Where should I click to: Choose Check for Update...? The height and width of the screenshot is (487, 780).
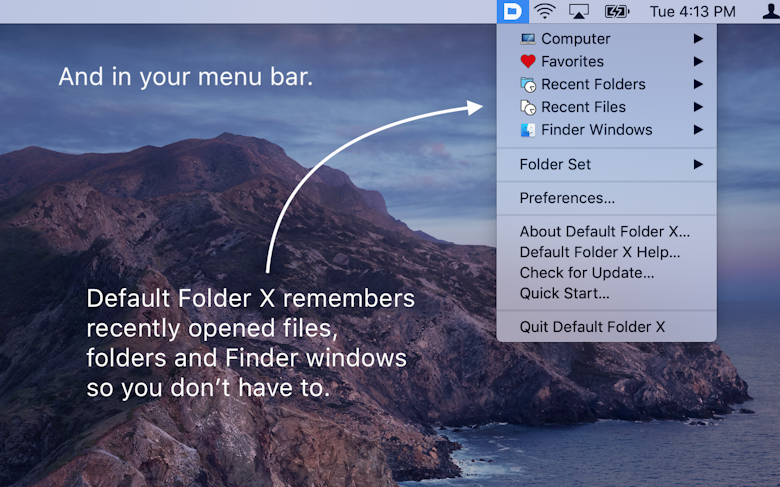[x=607, y=273]
